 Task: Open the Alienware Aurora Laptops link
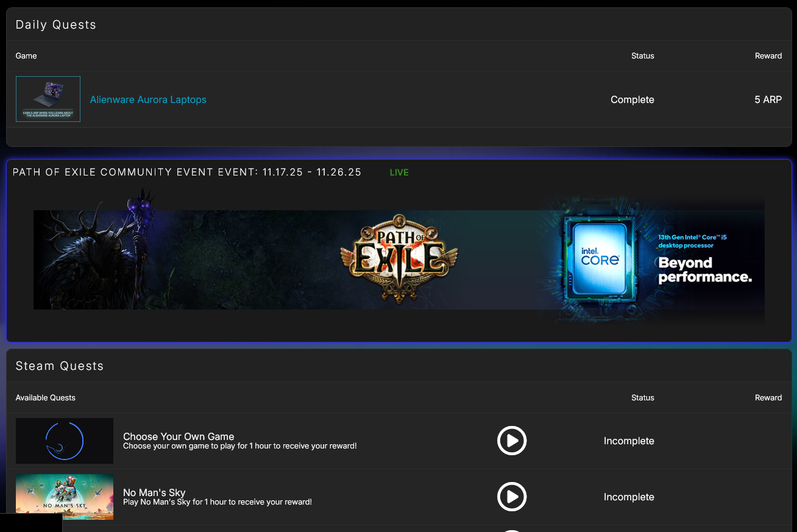coord(148,100)
